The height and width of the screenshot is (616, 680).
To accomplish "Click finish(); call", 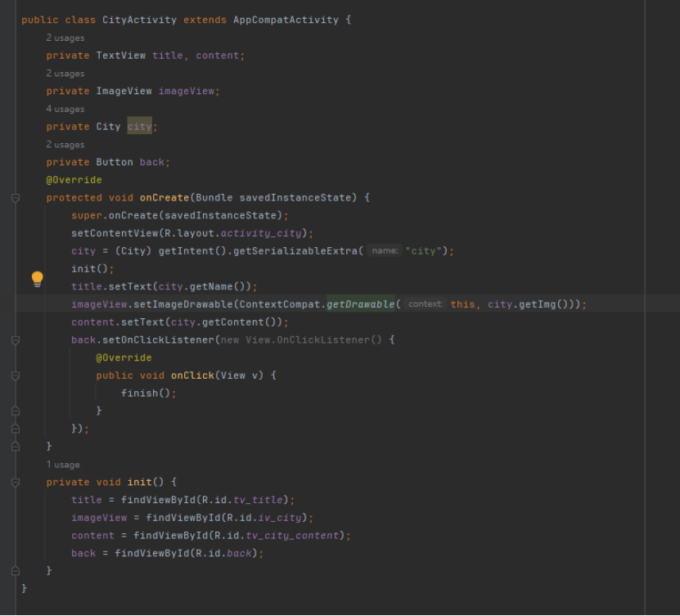I will pos(149,393).
